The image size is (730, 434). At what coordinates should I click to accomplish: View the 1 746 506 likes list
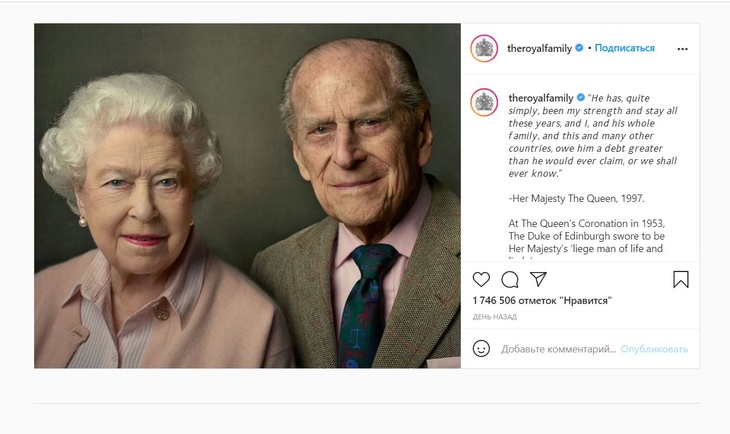pyautogui.click(x=542, y=300)
